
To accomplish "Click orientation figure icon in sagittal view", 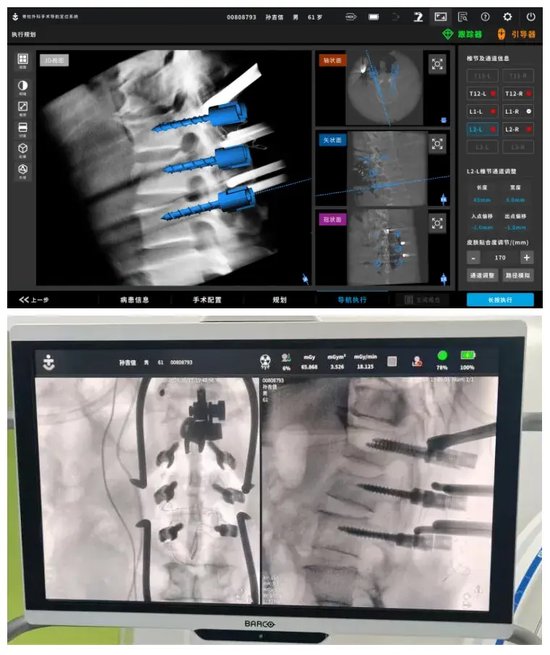I will click(x=444, y=199).
